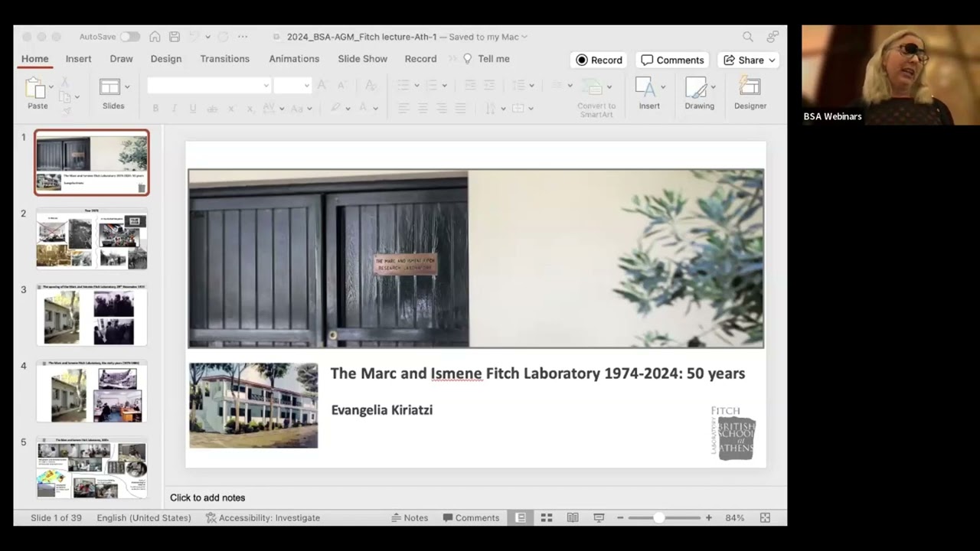
Task: Expand the Share dropdown
Action: pyautogui.click(x=772, y=60)
